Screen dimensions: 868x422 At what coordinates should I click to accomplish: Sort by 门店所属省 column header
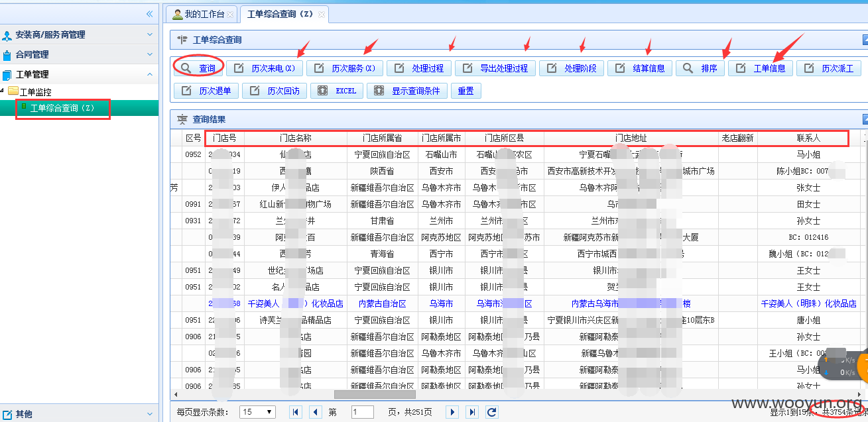(x=383, y=138)
